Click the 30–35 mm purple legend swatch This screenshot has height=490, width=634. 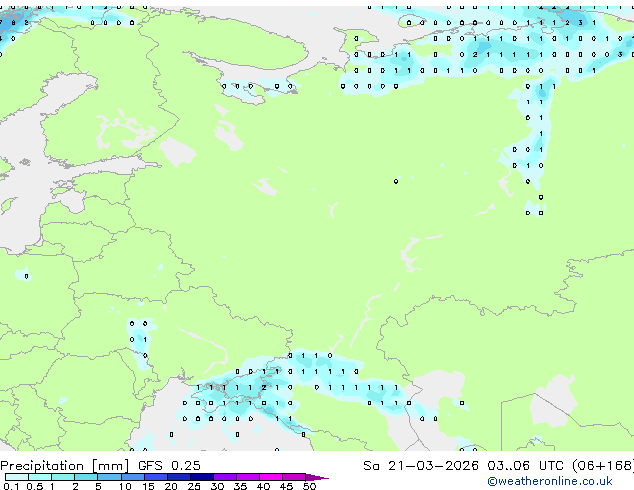click(225, 477)
